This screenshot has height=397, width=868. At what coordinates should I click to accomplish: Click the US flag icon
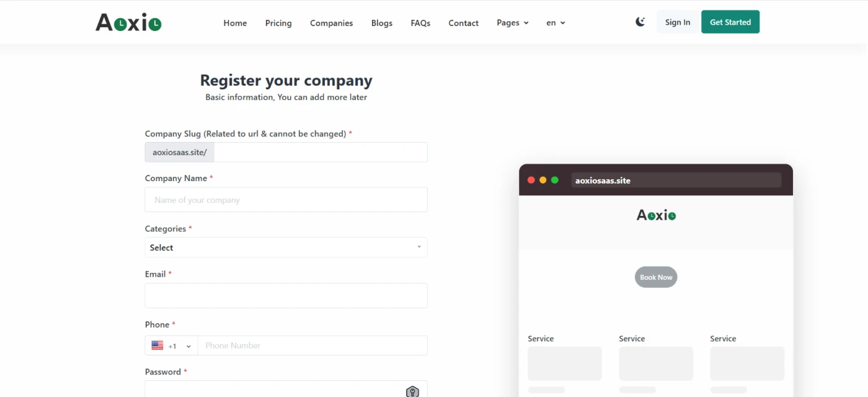(x=157, y=346)
